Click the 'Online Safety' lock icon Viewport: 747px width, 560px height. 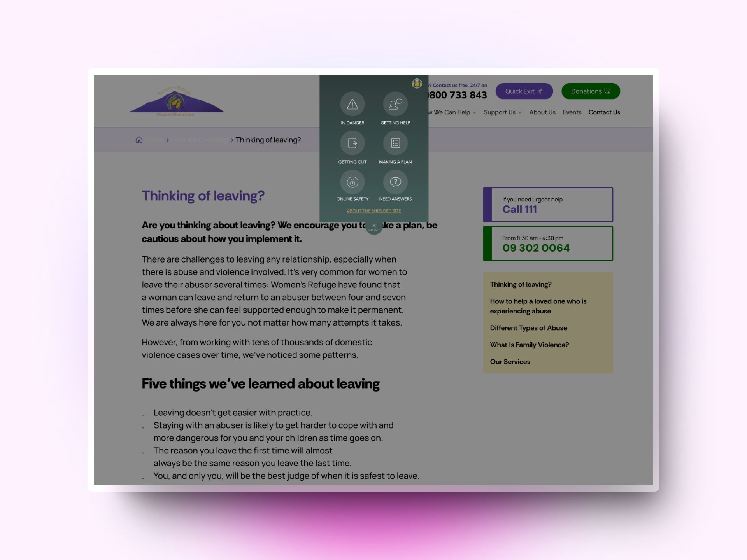tap(352, 181)
